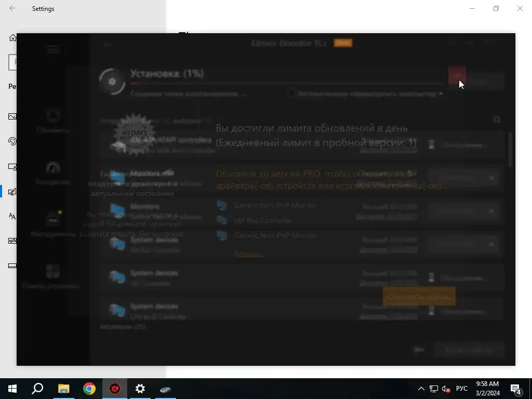
Task: Open the dimmed Driver Booster hamburger menu
Action: point(53,50)
